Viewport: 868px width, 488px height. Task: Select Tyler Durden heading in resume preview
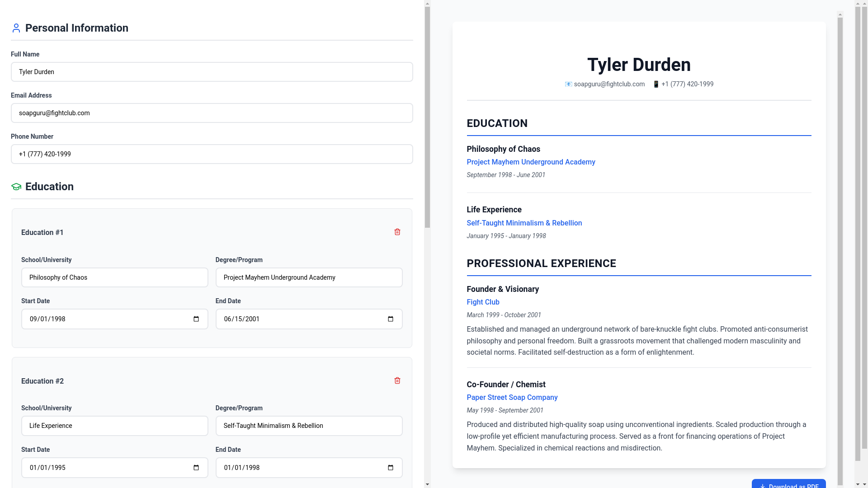tap(639, 65)
